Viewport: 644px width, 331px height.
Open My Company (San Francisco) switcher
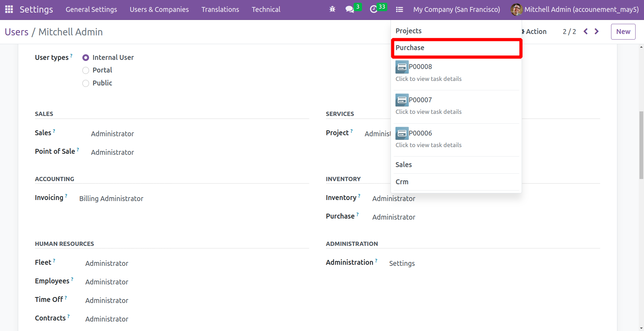click(x=456, y=9)
